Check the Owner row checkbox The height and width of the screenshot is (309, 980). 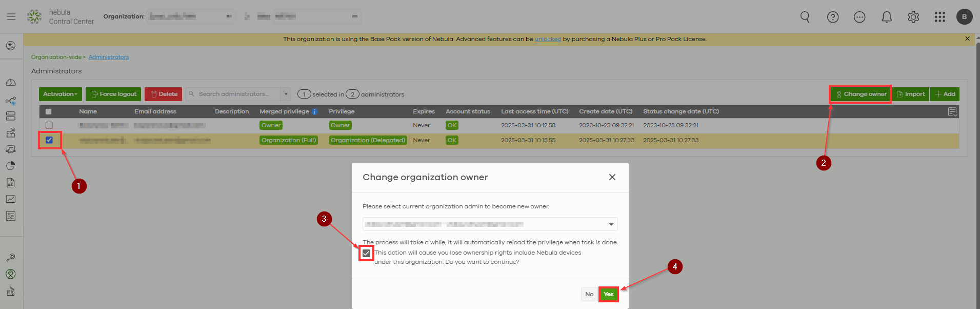click(49, 125)
